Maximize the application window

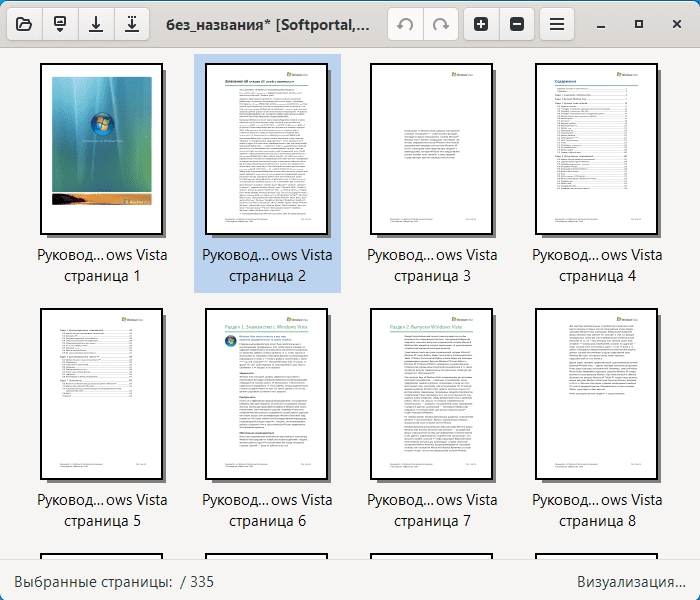point(639,24)
